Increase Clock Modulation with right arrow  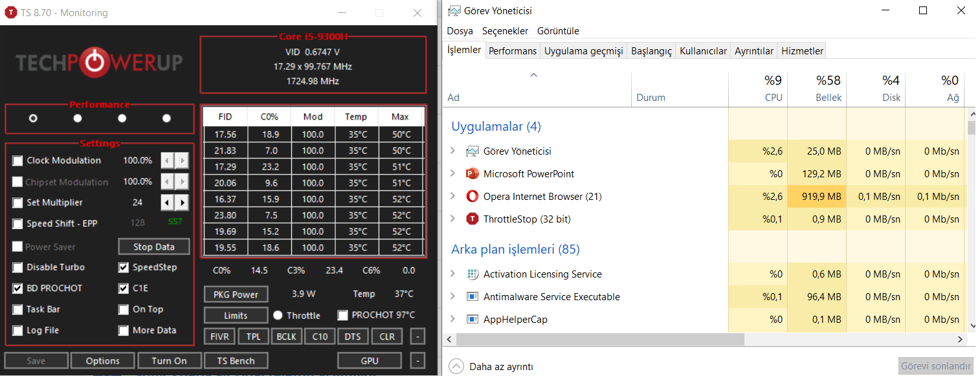click(182, 160)
